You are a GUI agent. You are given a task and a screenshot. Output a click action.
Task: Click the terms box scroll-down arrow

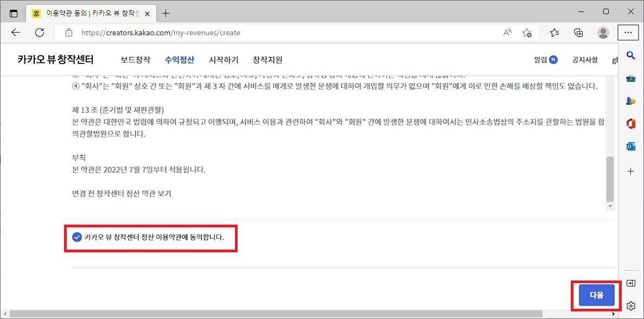click(x=609, y=206)
